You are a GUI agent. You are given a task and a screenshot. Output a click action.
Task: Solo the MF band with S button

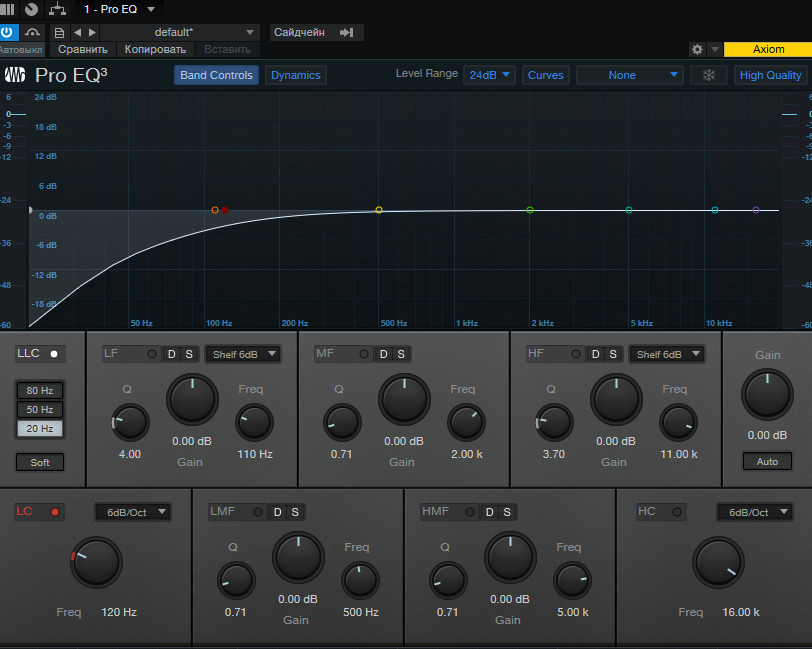click(x=401, y=354)
